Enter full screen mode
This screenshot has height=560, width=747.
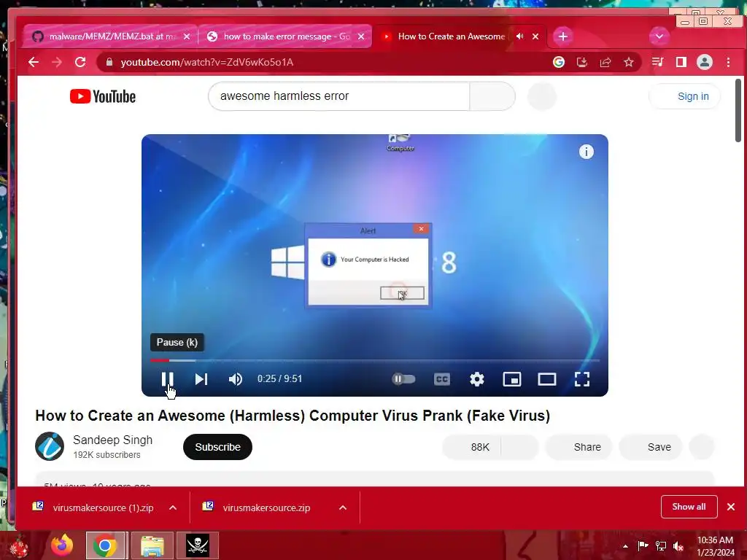point(582,379)
